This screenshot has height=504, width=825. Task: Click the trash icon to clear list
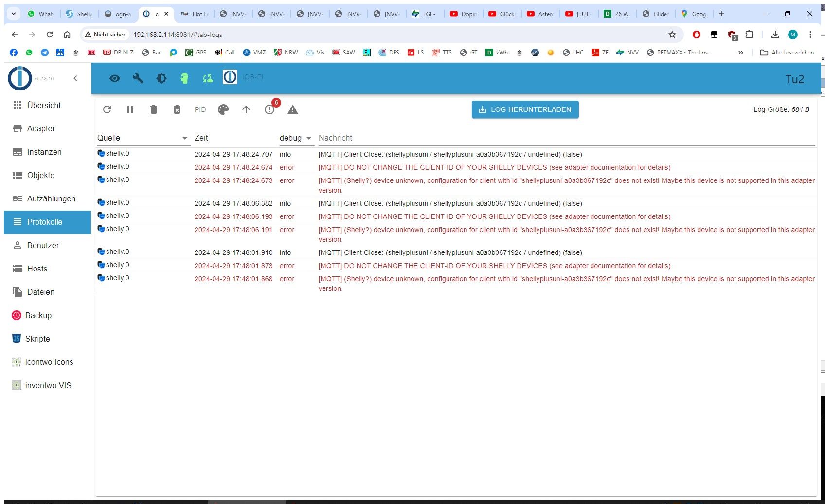[154, 109]
